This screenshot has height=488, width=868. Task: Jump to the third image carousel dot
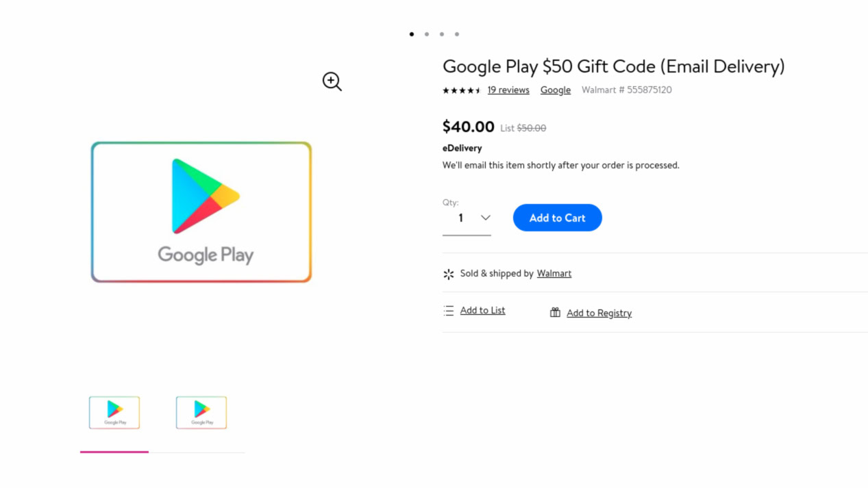442,34
